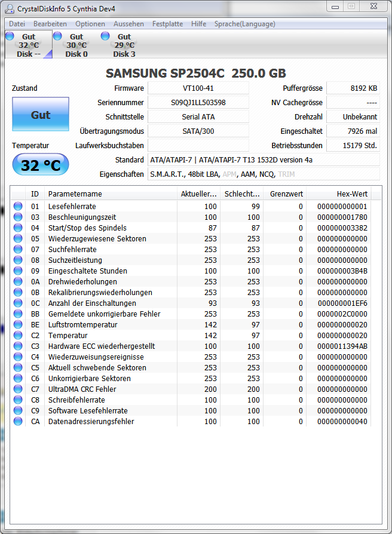Click status orb for Luftstromtemperatur row

18,324
